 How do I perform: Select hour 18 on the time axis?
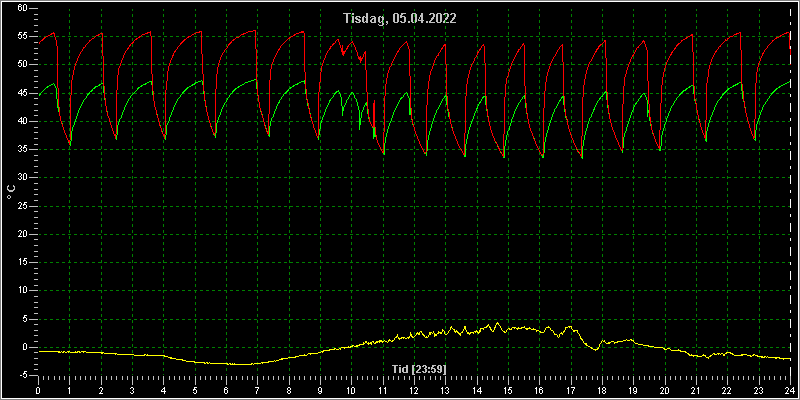tap(602, 390)
